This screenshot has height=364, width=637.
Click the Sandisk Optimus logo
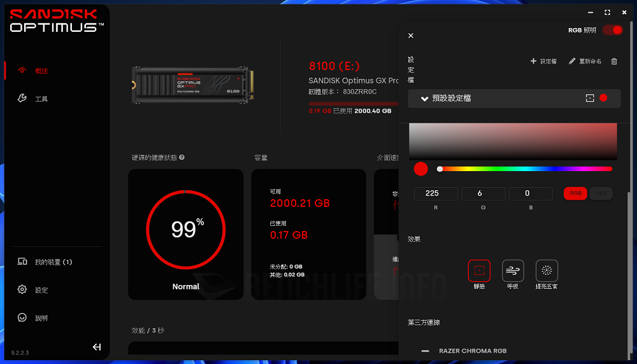(x=57, y=21)
